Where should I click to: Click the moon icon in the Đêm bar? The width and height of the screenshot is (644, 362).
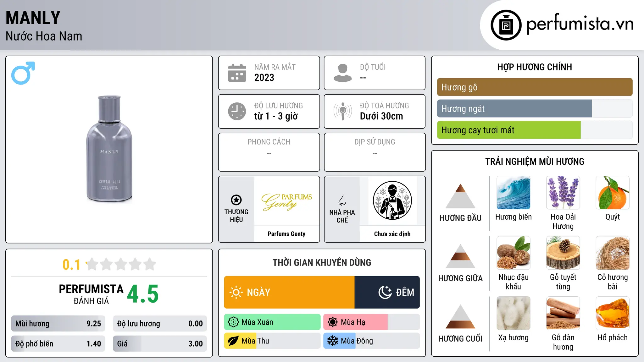coord(385,292)
